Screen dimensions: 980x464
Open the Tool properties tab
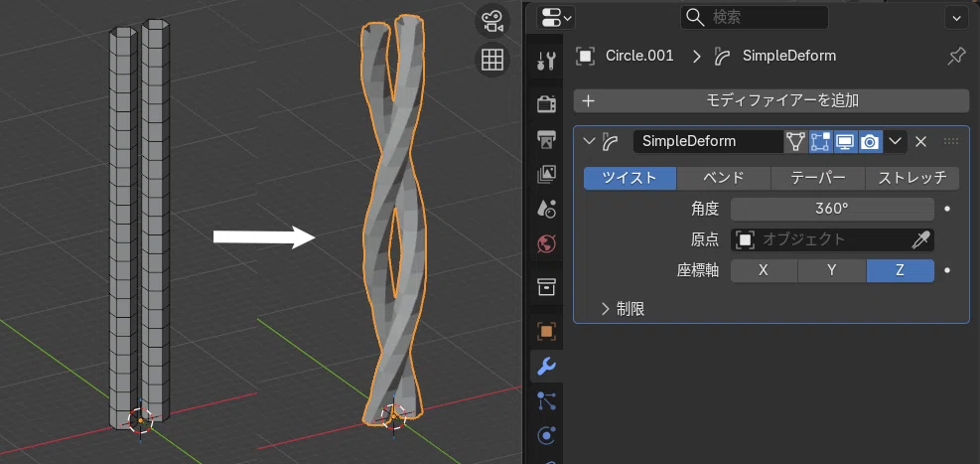pos(546,61)
